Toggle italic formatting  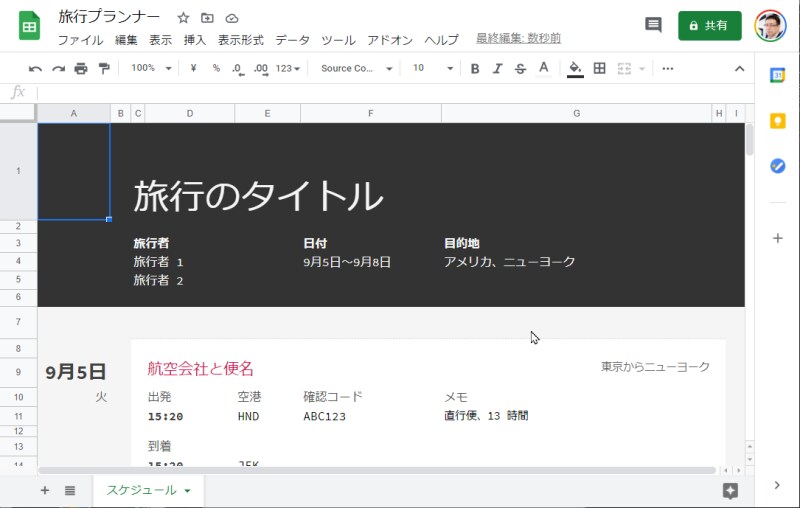pos(497,68)
